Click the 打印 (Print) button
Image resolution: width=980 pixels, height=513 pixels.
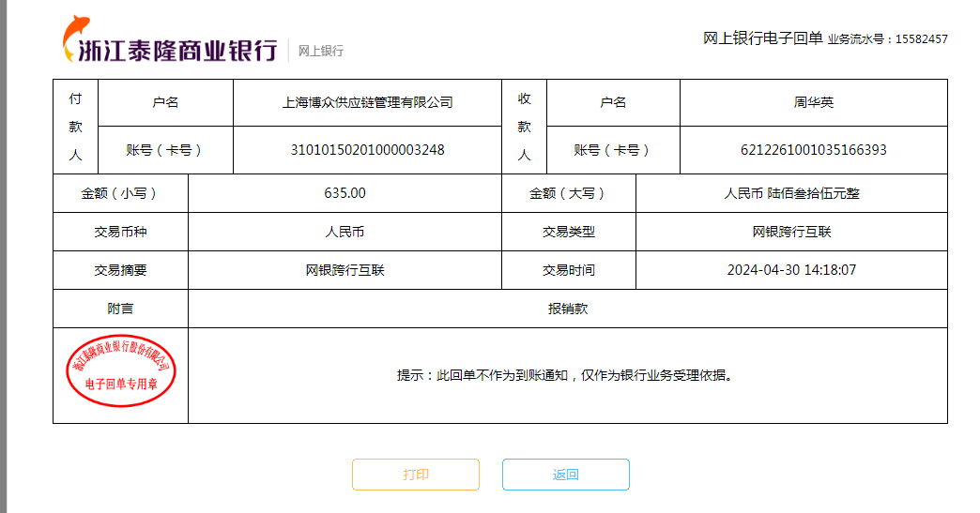tap(416, 475)
